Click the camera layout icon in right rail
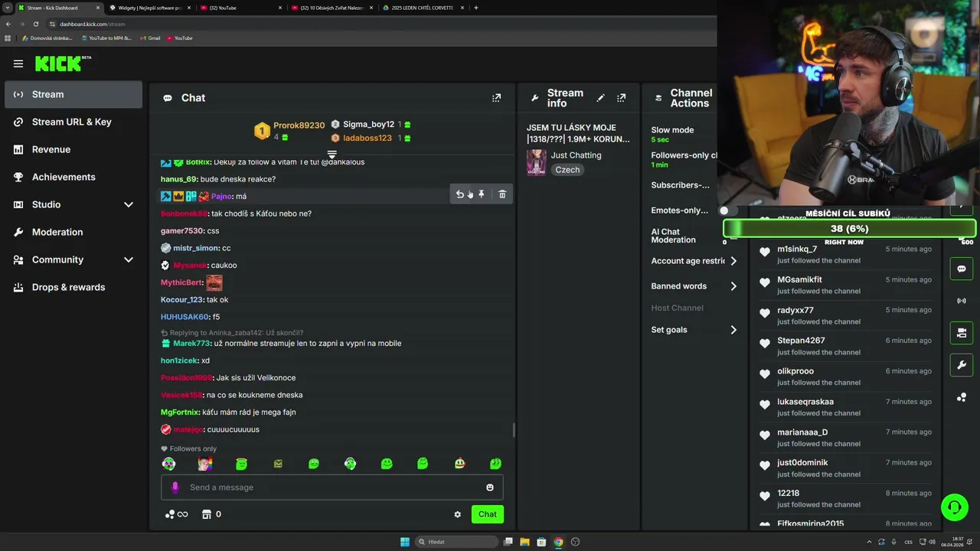The width and height of the screenshot is (980, 551). coord(962,333)
